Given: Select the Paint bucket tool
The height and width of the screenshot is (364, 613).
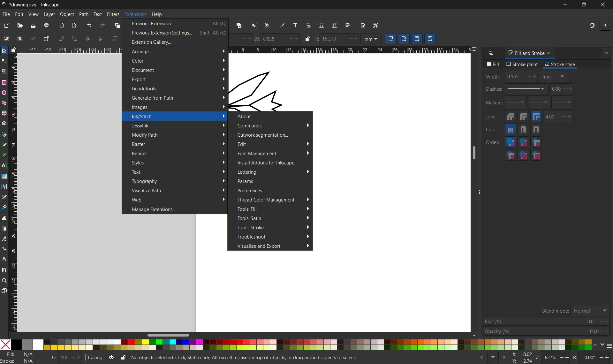Looking at the screenshot, I should coord(4,207).
